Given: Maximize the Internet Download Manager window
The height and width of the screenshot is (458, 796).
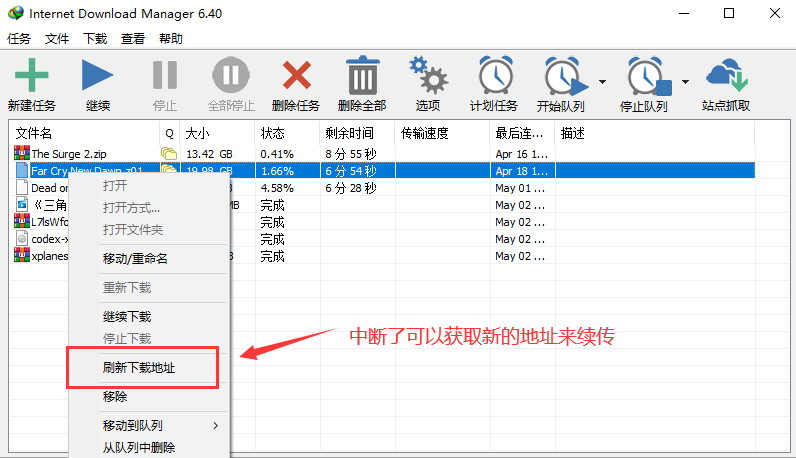Looking at the screenshot, I should tap(729, 13).
